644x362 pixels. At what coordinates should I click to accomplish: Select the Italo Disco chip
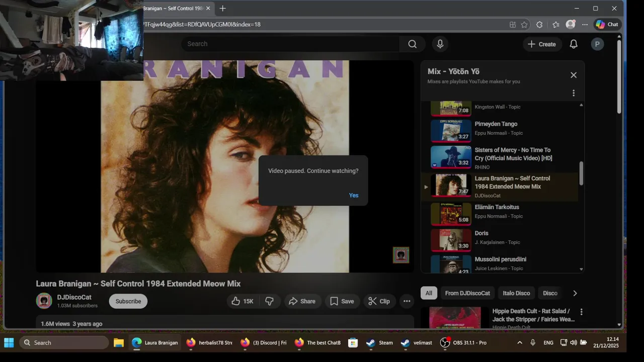(516, 293)
